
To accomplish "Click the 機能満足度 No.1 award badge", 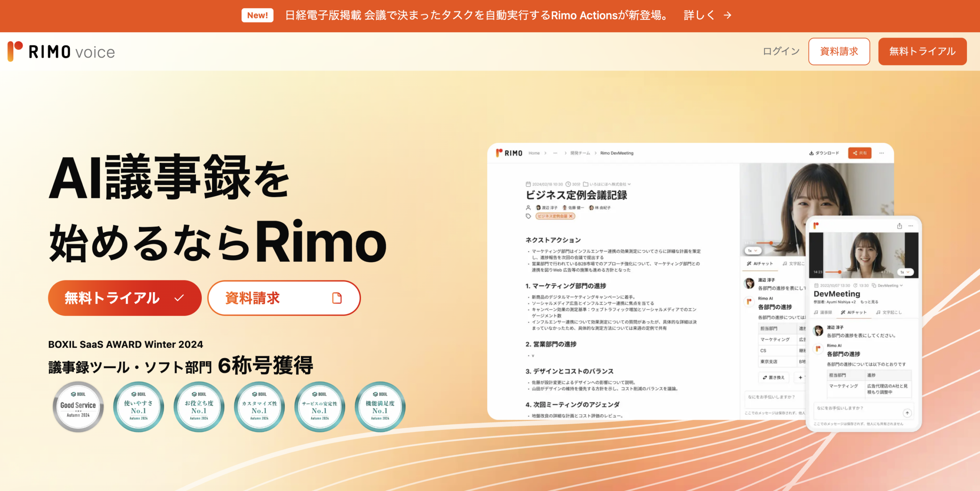I will [x=380, y=406].
